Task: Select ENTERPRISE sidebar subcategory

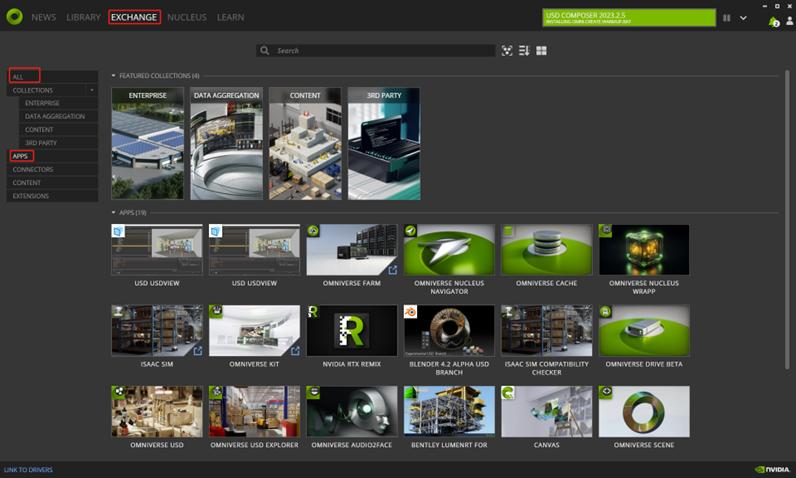Action: [x=58, y=103]
